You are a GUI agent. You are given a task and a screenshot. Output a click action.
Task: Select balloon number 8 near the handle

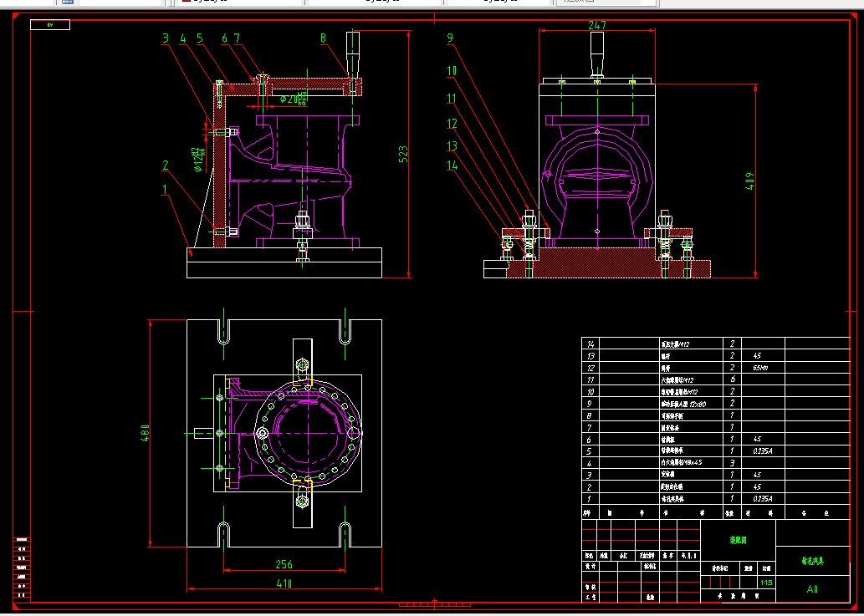click(x=323, y=38)
